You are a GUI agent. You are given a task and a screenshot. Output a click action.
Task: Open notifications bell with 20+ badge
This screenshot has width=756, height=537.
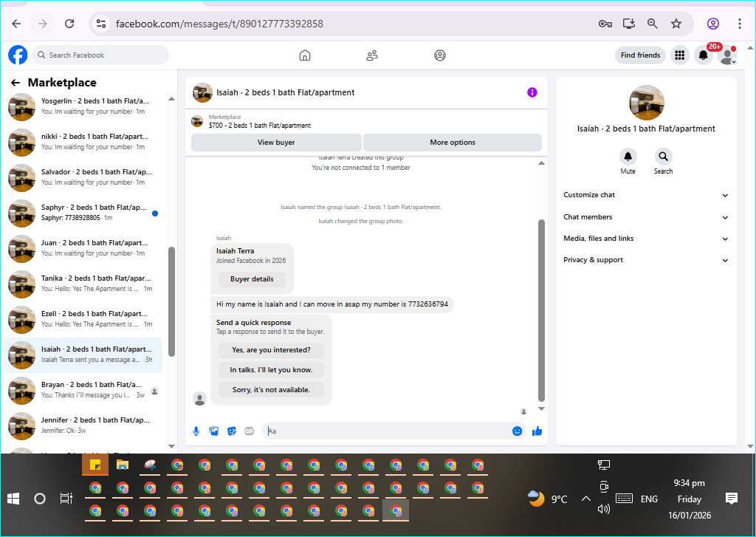(x=704, y=55)
